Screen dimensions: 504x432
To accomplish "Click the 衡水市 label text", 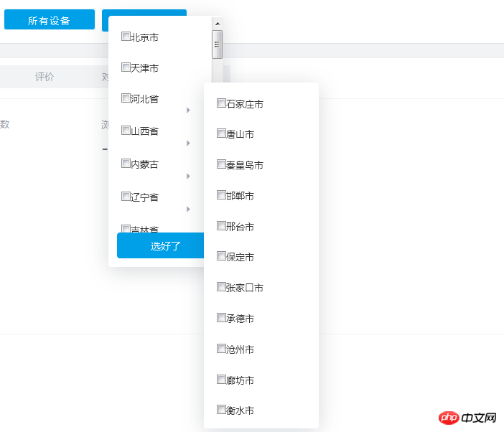I will point(240,410).
